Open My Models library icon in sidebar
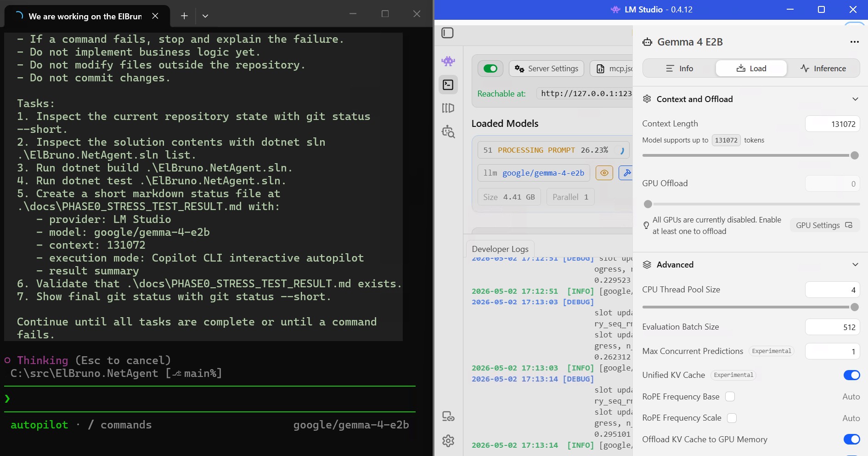This screenshot has height=456, width=868. [x=448, y=108]
